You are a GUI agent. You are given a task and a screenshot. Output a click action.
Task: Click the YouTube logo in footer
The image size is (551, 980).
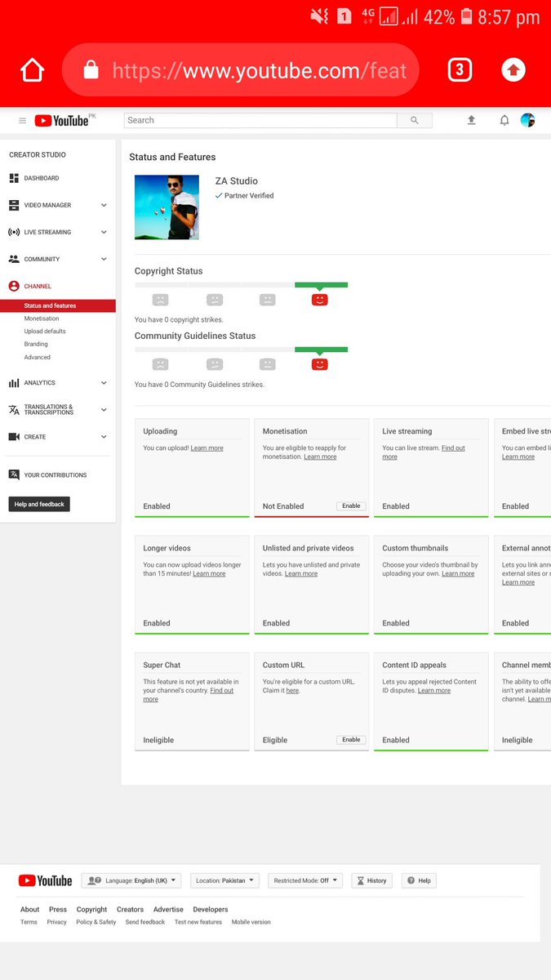tap(45, 880)
